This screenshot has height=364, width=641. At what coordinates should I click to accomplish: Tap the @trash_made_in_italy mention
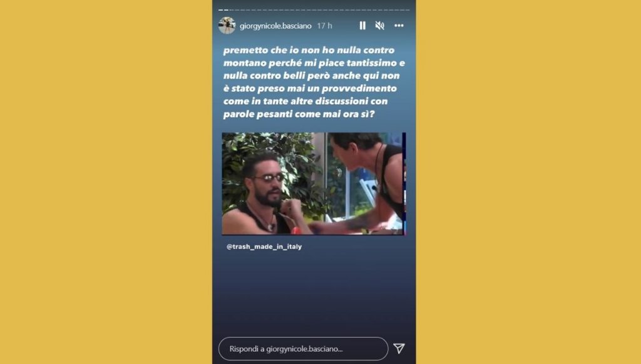pyautogui.click(x=264, y=247)
